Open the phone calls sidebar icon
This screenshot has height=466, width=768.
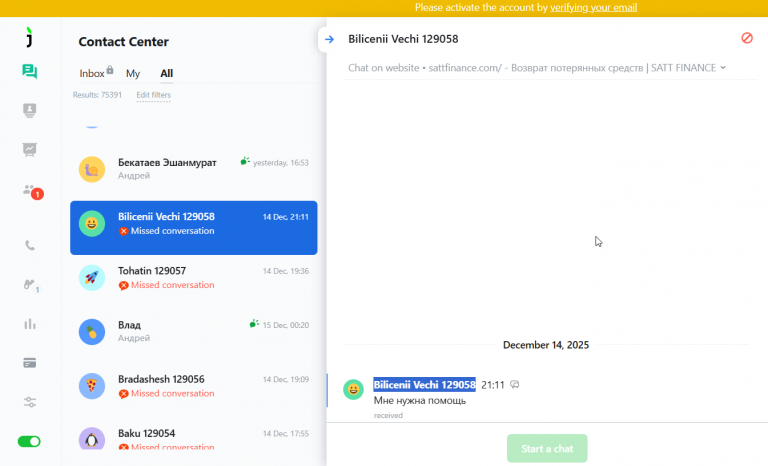[30, 245]
